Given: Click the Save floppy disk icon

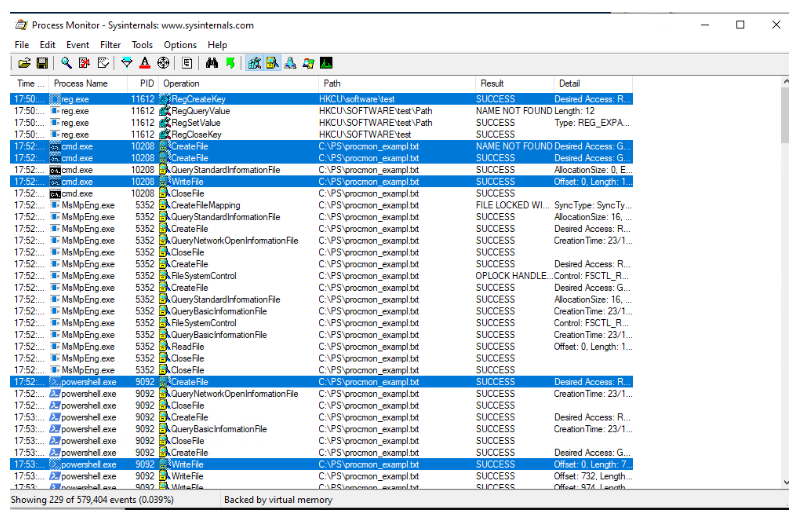Looking at the screenshot, I should (42, 63).
